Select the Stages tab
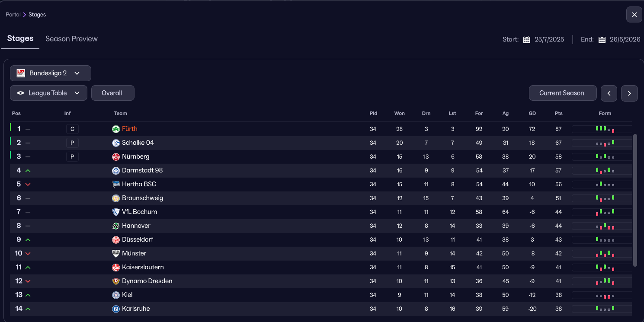Image resolution: width=644 pixels, height=322 pixels. coord(20,38)
